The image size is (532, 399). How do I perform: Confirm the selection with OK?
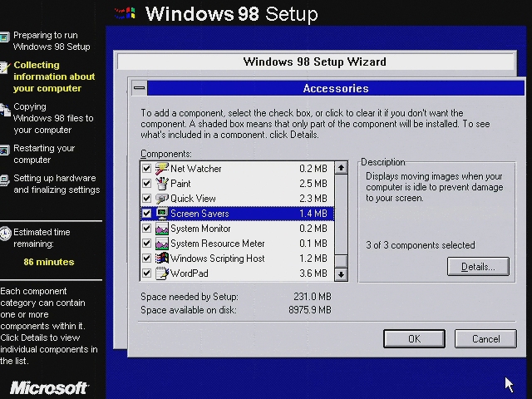[x=414, y=338]
